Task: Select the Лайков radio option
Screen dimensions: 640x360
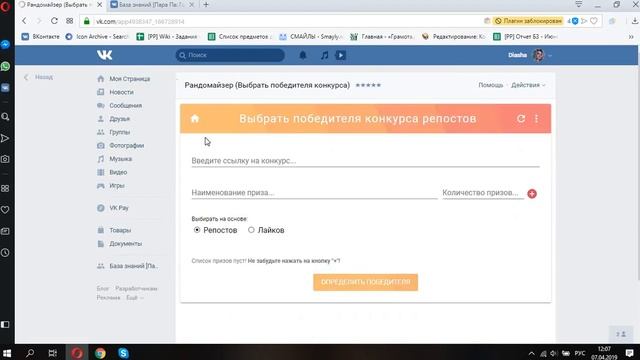Action: [251, 230]
